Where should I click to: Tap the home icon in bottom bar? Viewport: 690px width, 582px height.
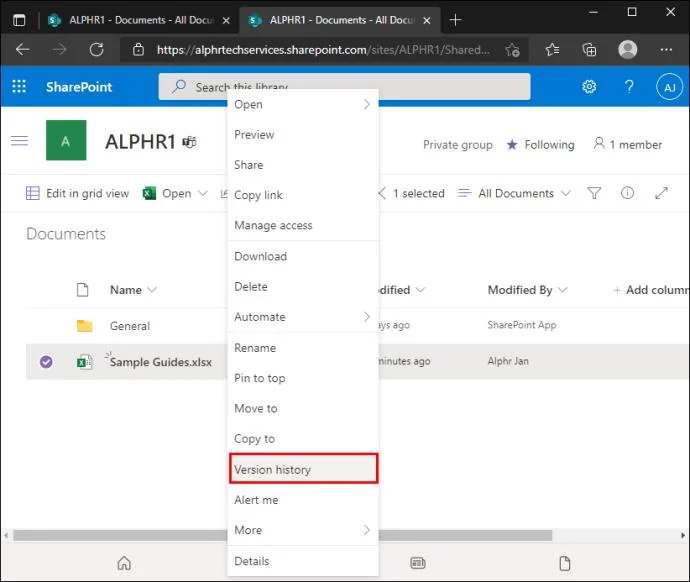tap(124, 563)
